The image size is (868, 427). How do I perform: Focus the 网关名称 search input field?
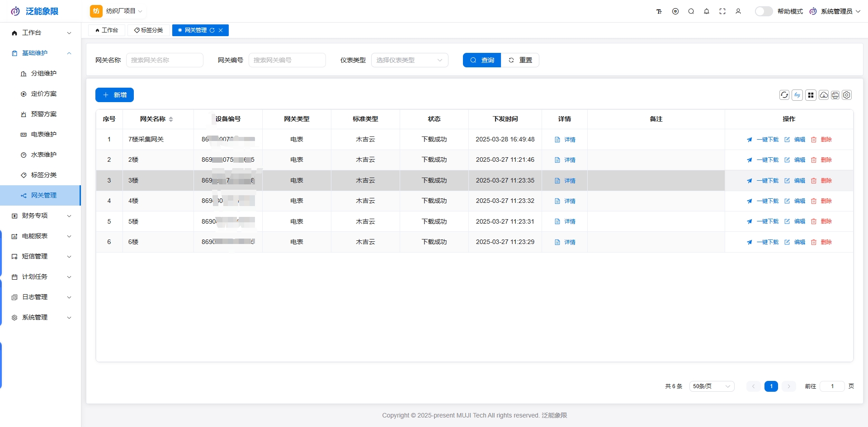click(x=165, y=60)
